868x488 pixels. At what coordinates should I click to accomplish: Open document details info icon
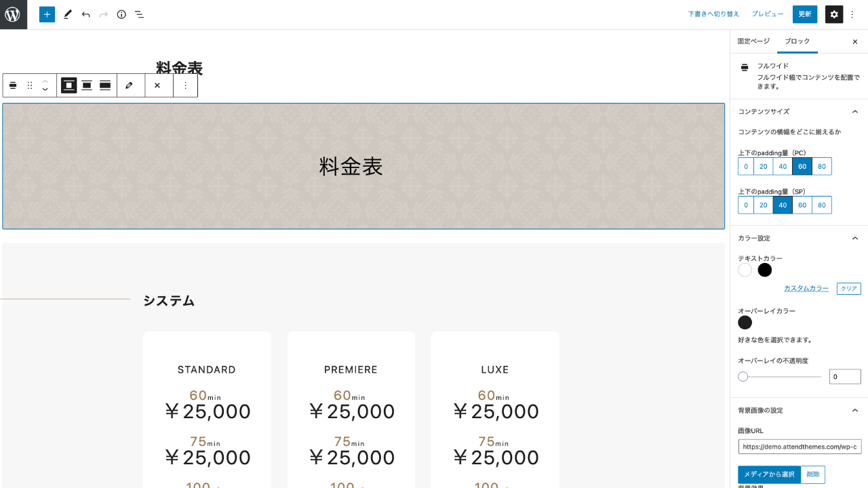point(121,14)
